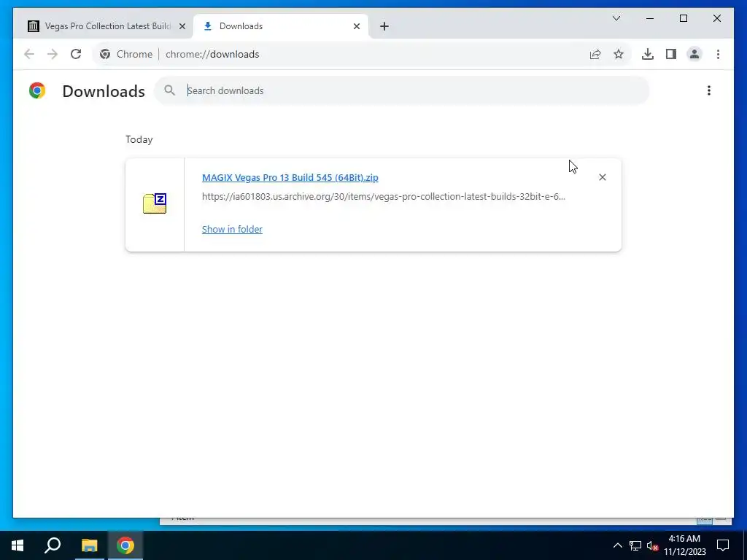Toggle the side panel icon
Image resolution: width=747 pixels, height=560 pixels.
671,54
